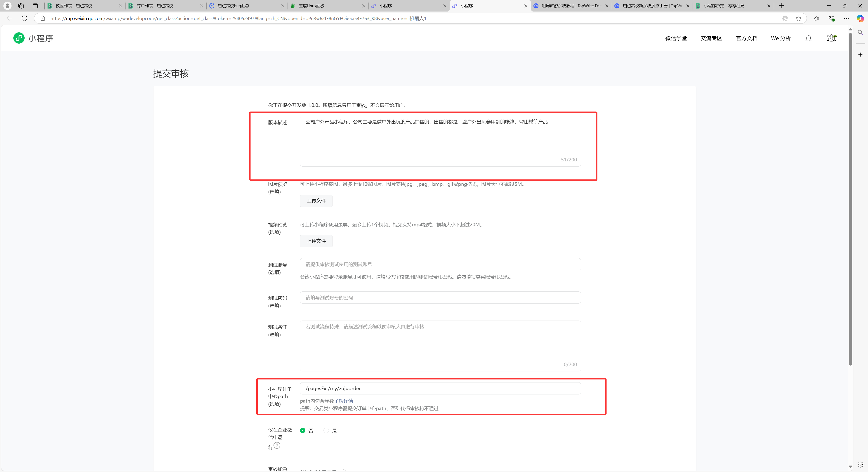Open a new browser tab
This screenshot has width=868, height=472.
tap(781, 6)
